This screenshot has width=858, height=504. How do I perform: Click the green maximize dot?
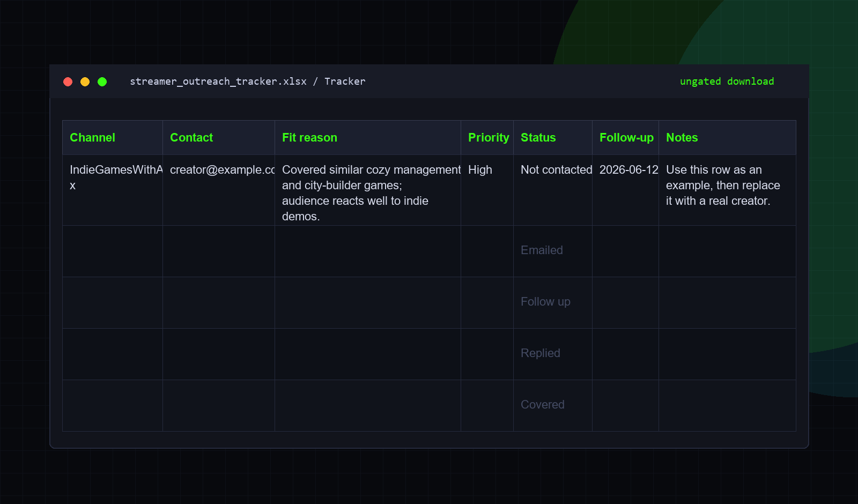pyautogui.click(x=102, y=81)
